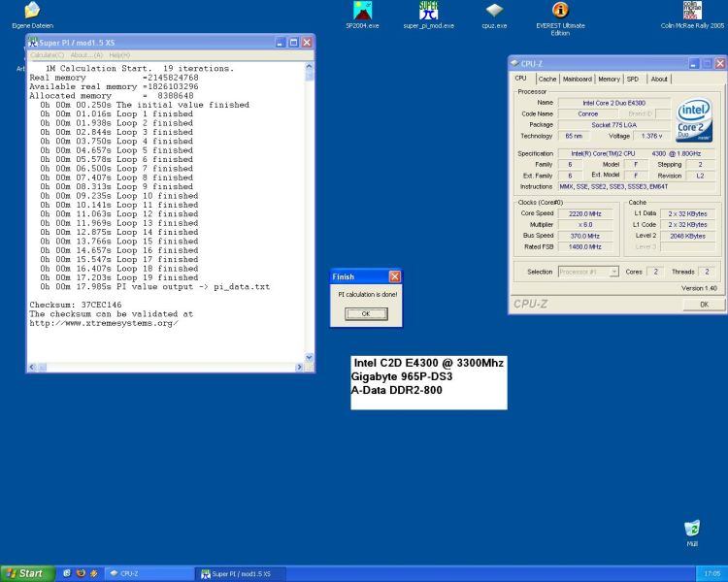This screenshot has height=582, width=728.
Task: Click the PI calculation is done! message
Action: point(367,294)
